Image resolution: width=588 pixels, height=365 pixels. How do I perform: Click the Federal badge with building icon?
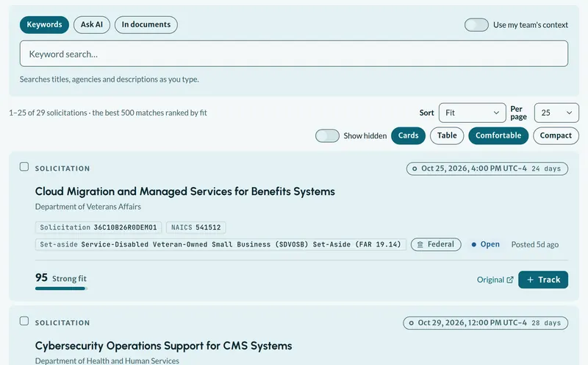point(436,244)
